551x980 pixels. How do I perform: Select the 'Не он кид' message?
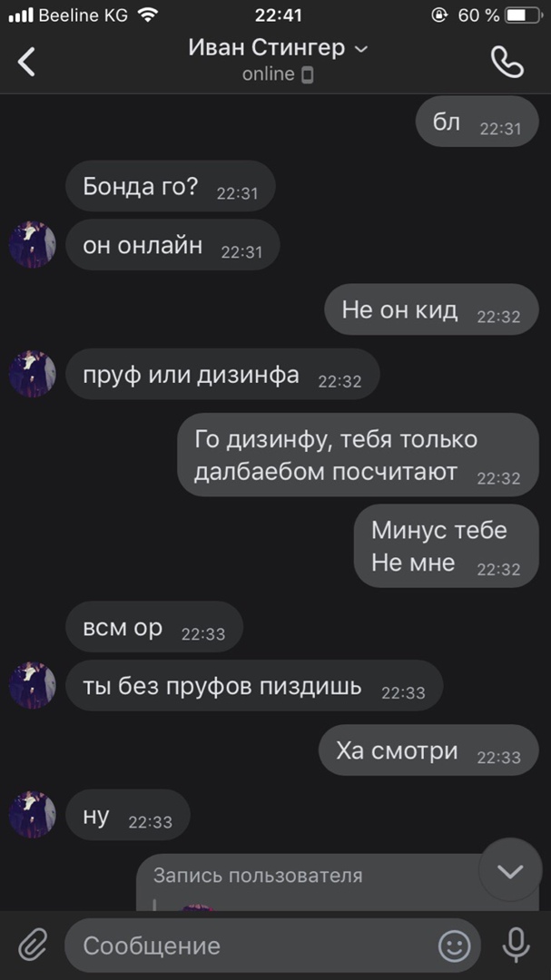pyautogui.click(x=431, y=309)
